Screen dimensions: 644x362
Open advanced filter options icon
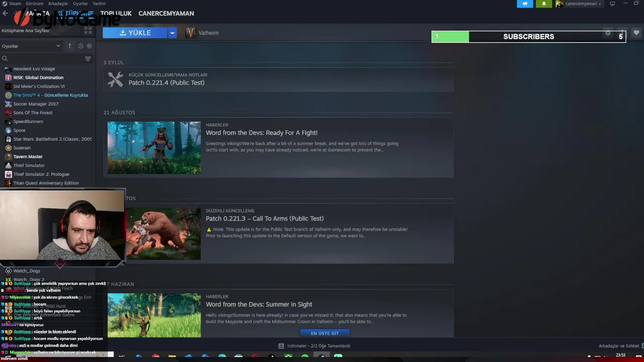(x=88, y=59)
